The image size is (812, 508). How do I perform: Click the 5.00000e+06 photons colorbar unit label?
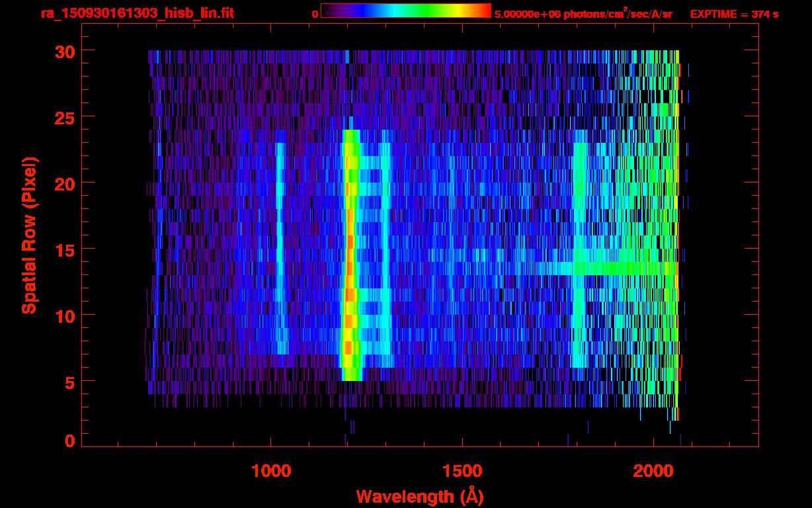coord(584,13)
